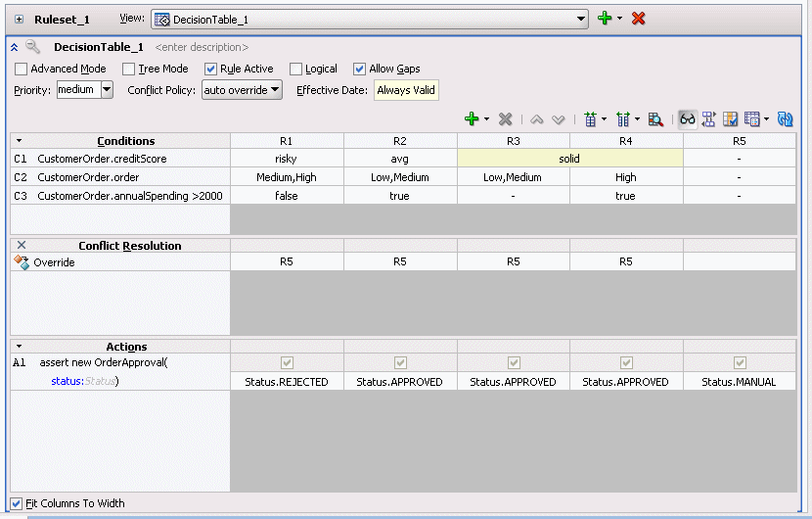
Task: Click the move up chevron icon
Action: (x=537, y=118)
